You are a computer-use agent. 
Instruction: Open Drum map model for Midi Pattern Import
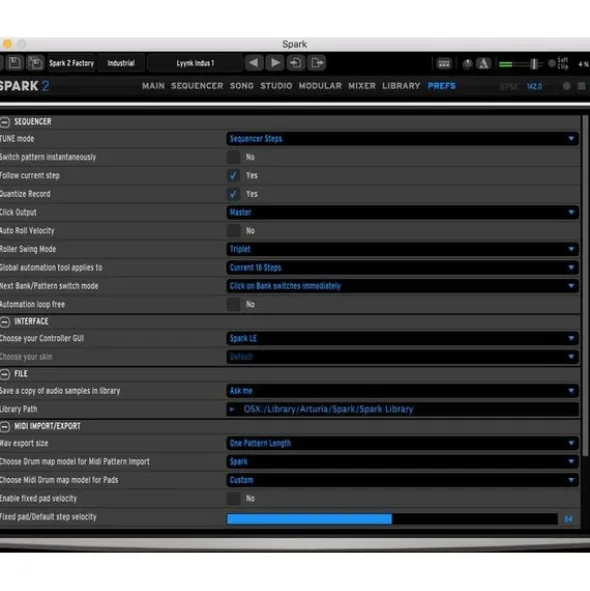pos(402,462)
